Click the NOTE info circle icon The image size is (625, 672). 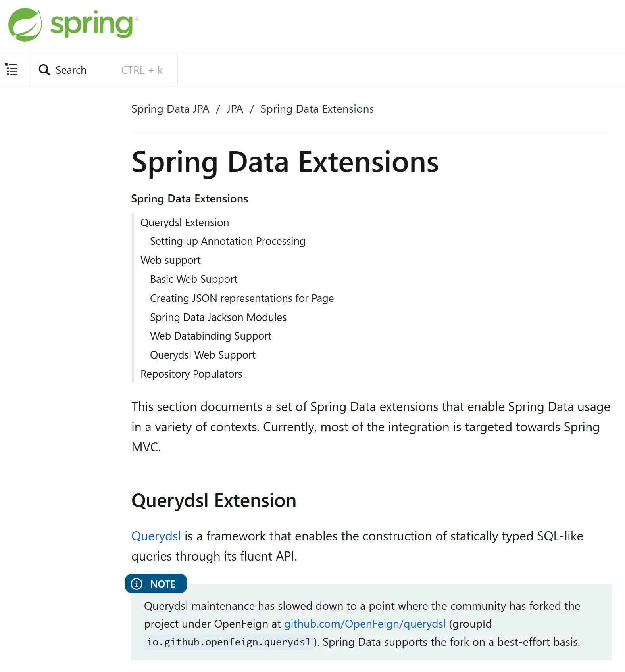click(x=137, y=584)
